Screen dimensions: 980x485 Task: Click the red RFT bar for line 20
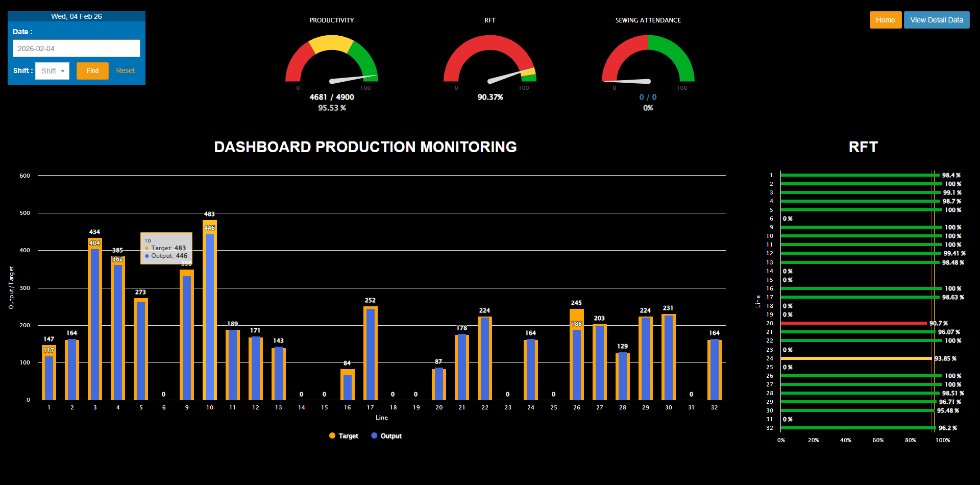853,323
